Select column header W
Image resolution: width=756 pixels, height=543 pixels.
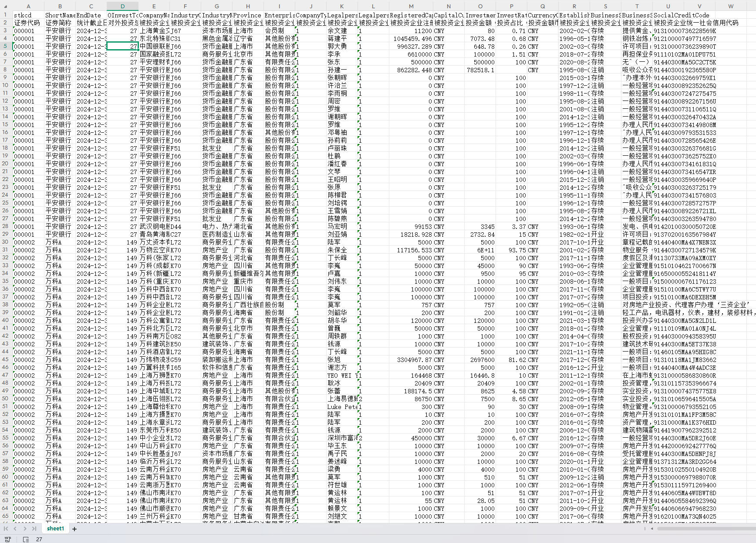point(731,6)
